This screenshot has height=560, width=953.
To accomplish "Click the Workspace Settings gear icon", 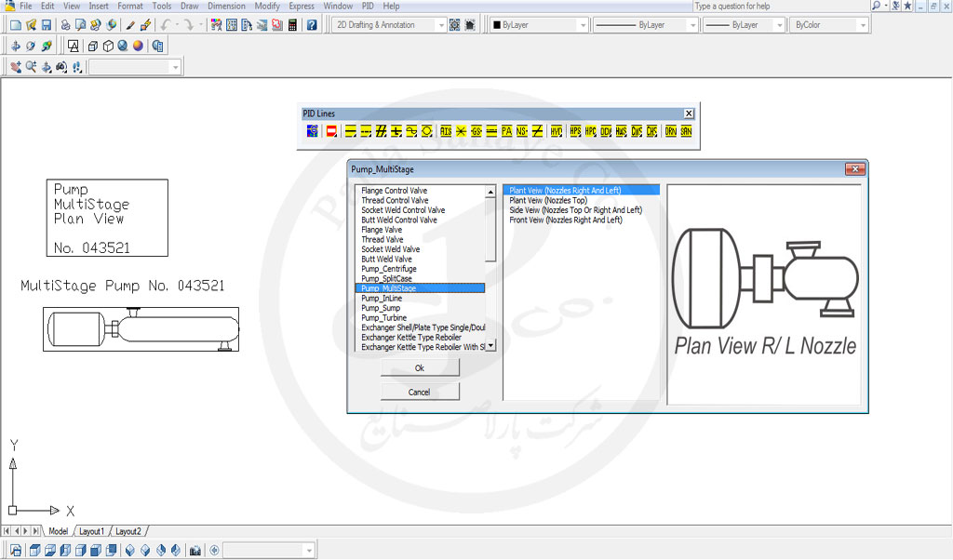I will [454, 25].
